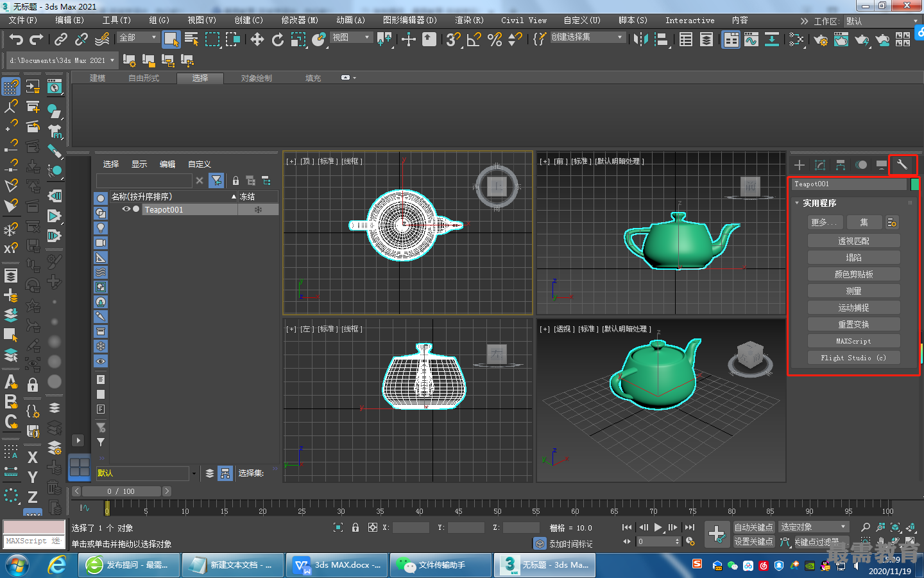The image size is (924, 578).
Task: Toggle the 3D Snaps icon
Action: (x=454, y=40)
